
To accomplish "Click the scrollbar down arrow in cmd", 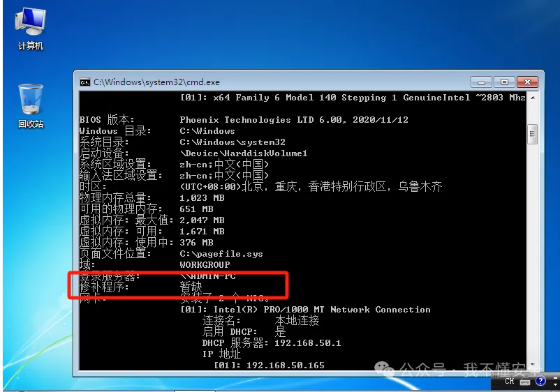I will (x=533, y=365).
